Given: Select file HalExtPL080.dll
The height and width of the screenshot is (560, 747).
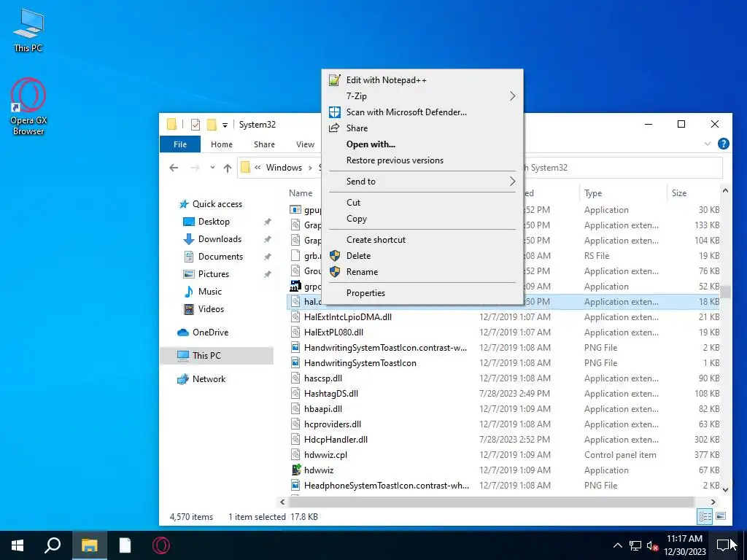Looking at the screenshot, I should pos(333,332).
